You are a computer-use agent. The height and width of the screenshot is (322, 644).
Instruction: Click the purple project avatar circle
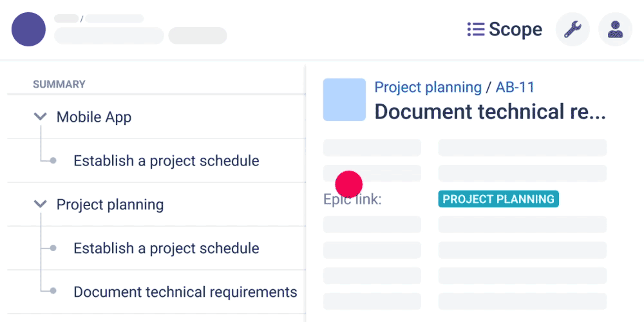pyautogui.click(x=28, y=29)
